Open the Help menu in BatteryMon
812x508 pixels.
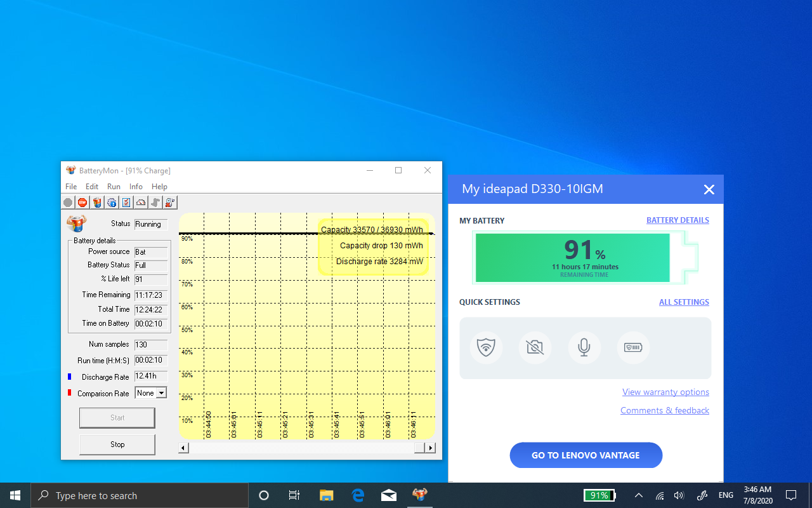coord(159,187)
